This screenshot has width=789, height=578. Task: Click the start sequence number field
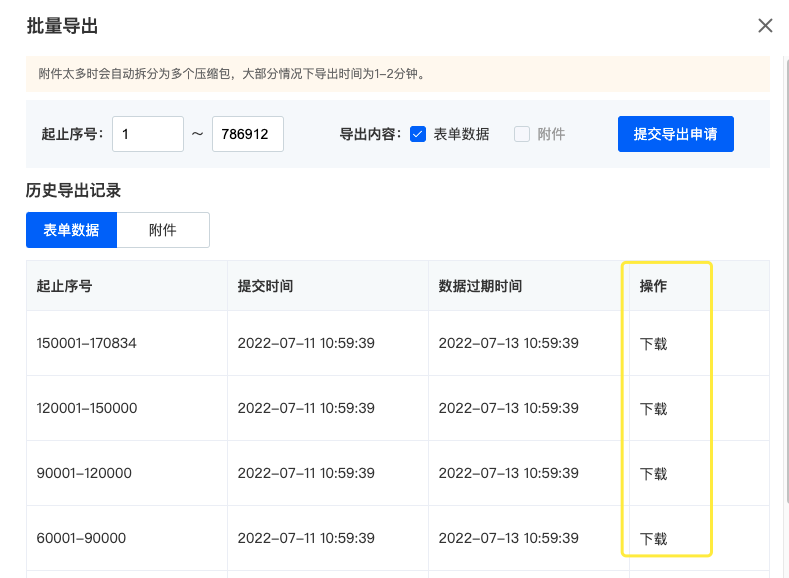point(148,134)
